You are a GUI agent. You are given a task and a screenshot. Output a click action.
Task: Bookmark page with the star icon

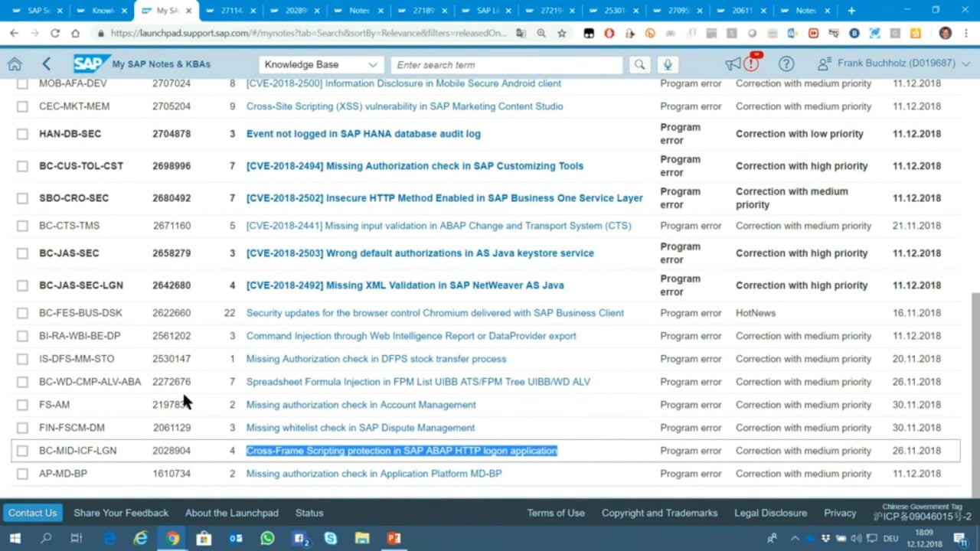point(562,34)
